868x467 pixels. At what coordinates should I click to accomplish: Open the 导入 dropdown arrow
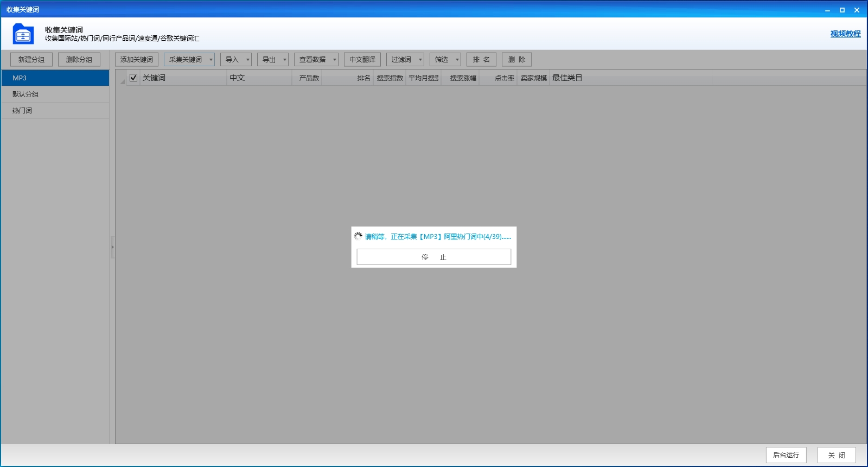248,60
